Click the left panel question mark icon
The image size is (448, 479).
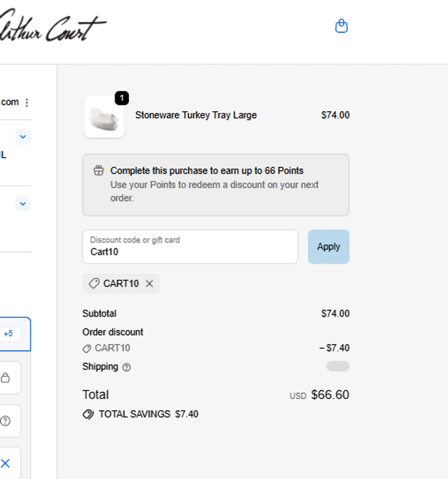point(5,421)
